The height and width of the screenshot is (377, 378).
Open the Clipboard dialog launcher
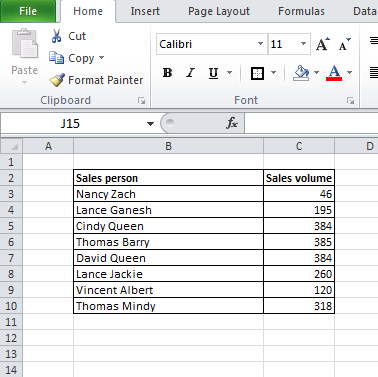[x=142, y=101]
